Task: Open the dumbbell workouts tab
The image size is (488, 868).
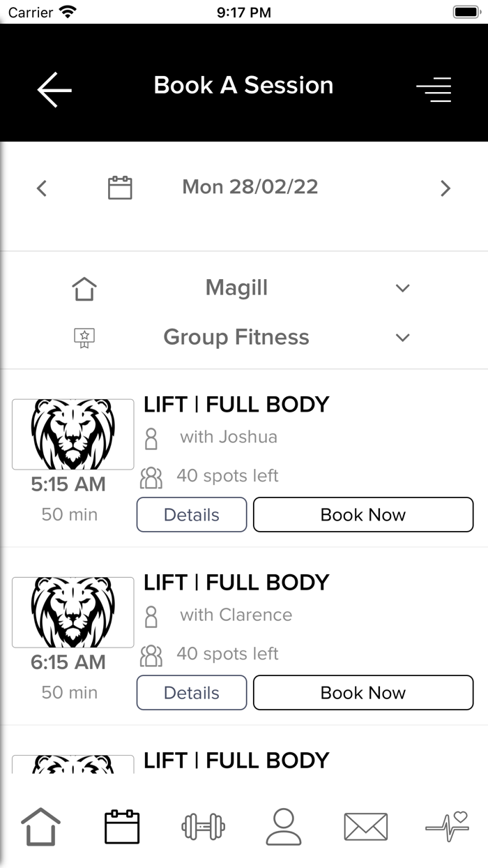Action: [203, 827]
